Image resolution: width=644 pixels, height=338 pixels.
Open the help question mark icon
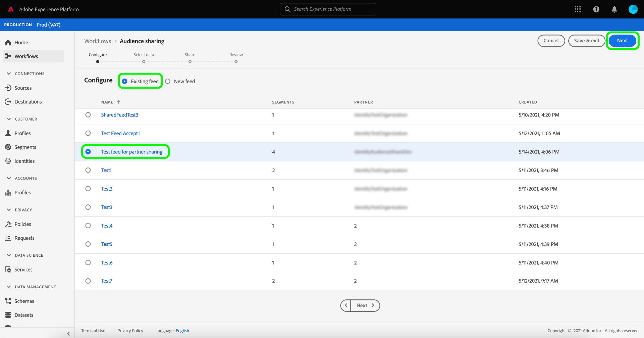tap(596, 9)
